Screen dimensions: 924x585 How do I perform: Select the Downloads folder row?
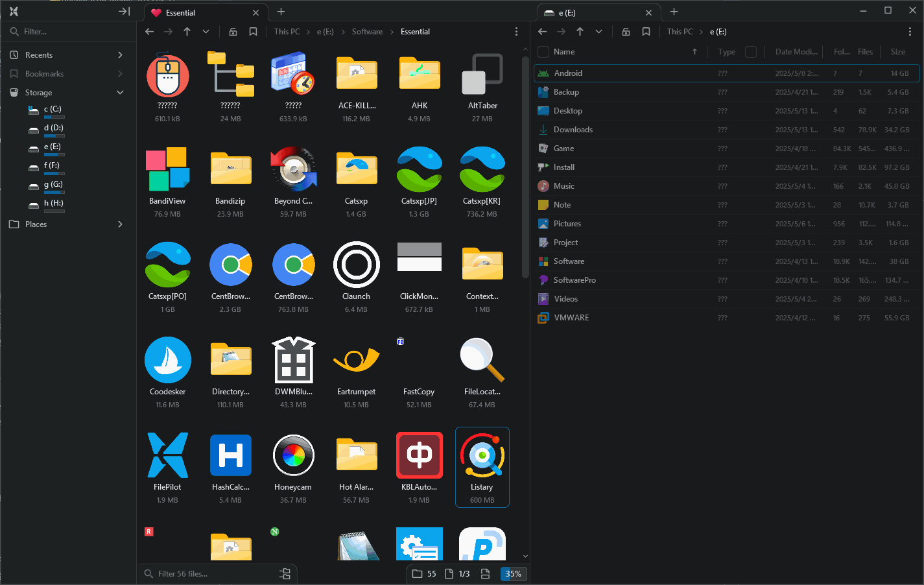pyautogui.click(x=727, y=130)
